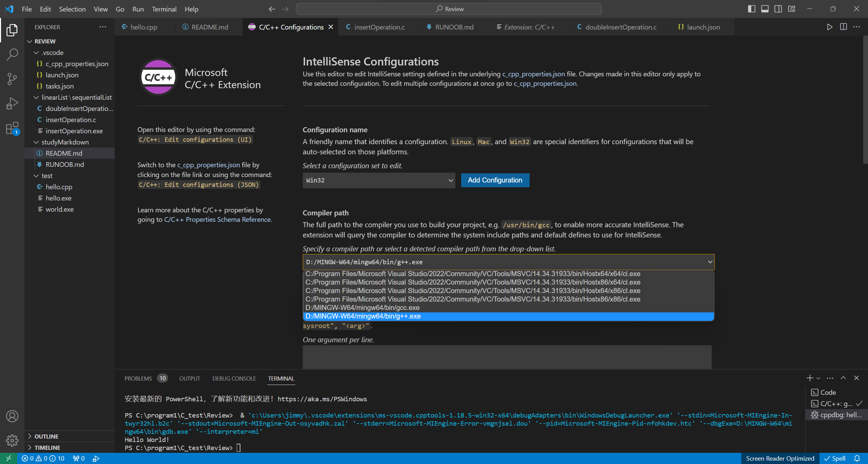Click the Run play icon in editor toolbar
The height and width of the screenshot is (464, 868).
click(x=830, y=27)
